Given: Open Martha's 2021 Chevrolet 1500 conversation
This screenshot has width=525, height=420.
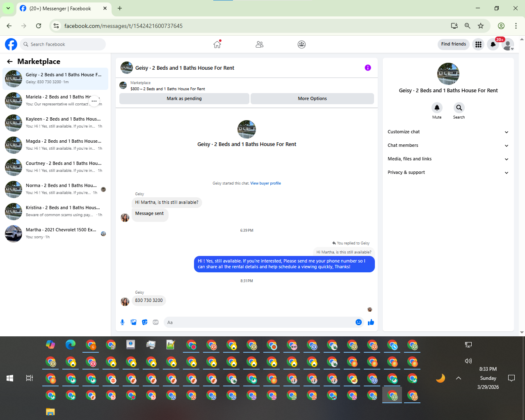Looking at the screenshot, I should pyautogui.click(x=55, y=233).
